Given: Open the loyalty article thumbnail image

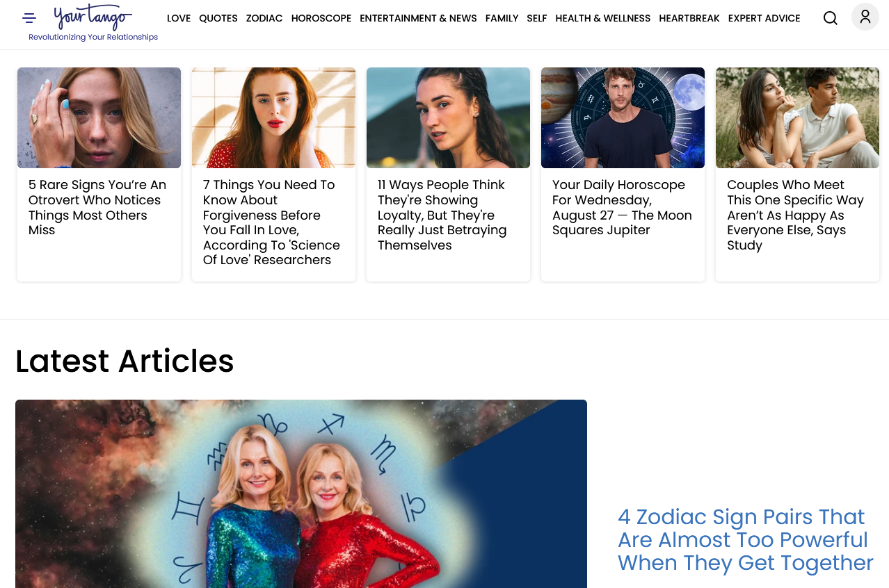Looking at the screenshot, I should [x=448, y=117].
